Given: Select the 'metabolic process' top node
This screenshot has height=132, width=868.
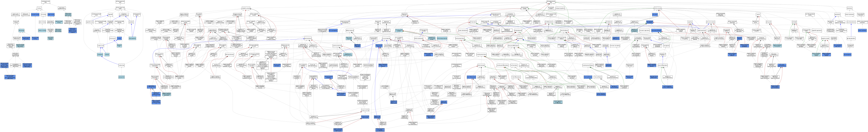Looking at the screenshot, I should pyautogui.click(x=246, y=8).
